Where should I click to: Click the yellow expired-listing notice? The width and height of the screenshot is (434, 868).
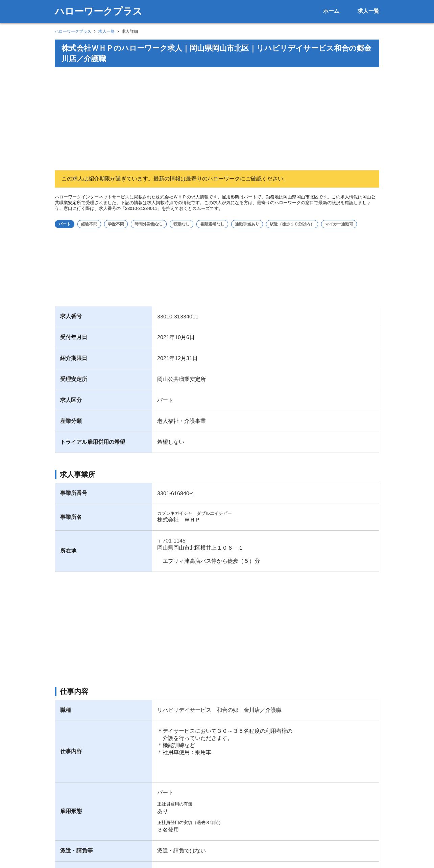tap(217, 179)
